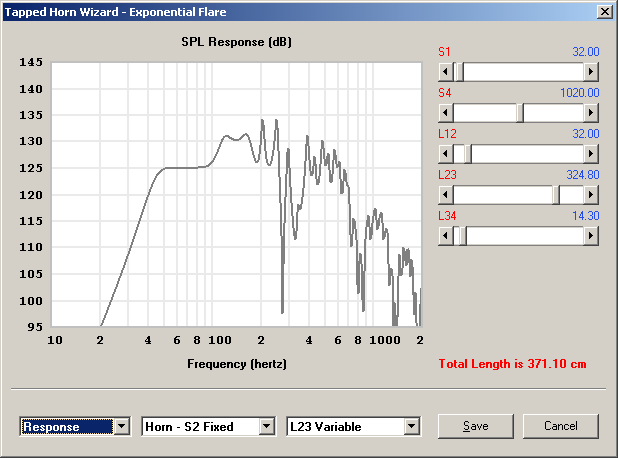Click the L23 value 324.80
This screenshot has width=618, height=458.
583,175
